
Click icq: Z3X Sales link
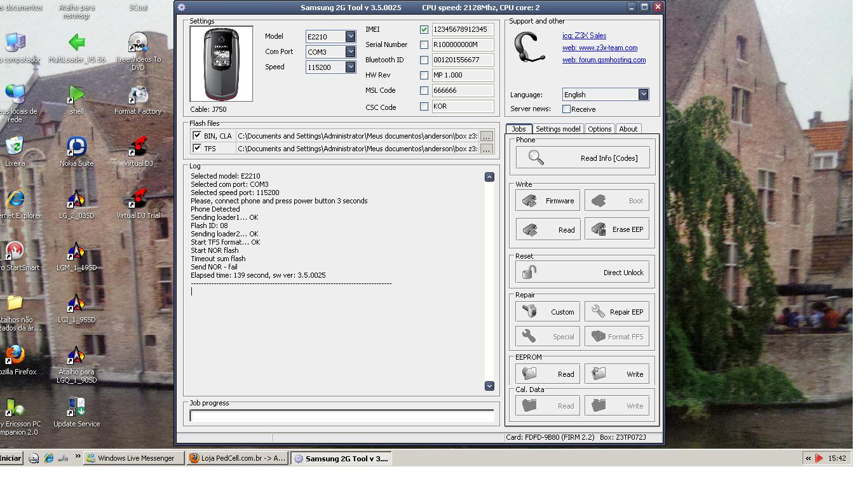pos(584,36)
